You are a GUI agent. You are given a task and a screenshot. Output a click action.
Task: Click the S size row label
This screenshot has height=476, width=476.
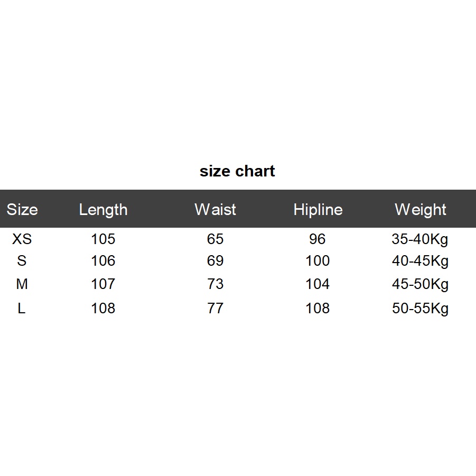(22, 261)
